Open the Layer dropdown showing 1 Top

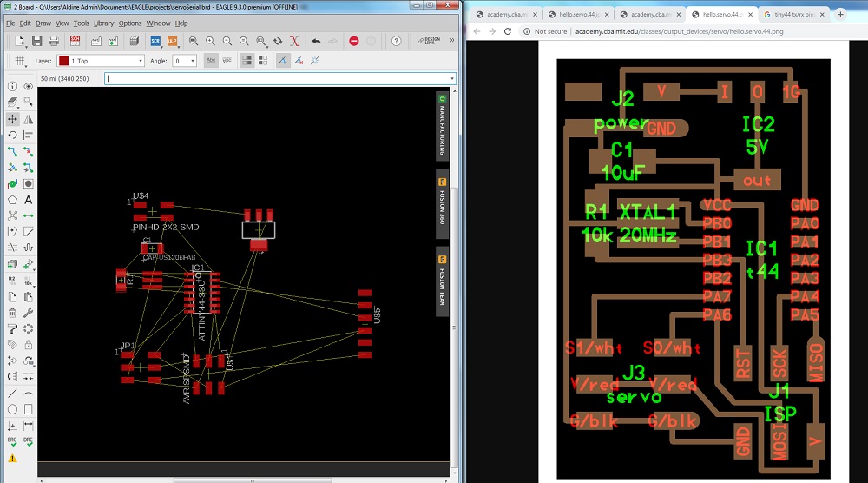(x=101, y=61)
